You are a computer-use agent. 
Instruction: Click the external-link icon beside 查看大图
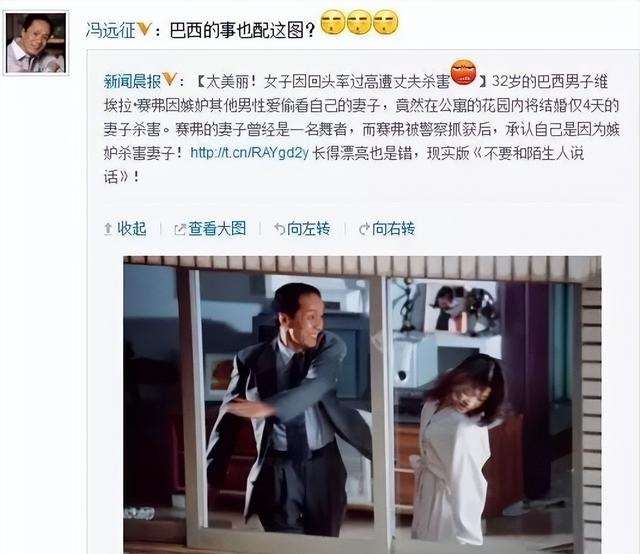click(x=180, y=230)
